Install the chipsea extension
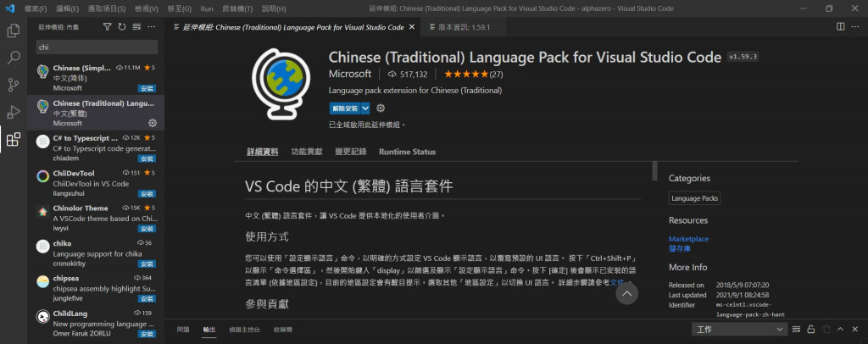868x344 pixels. (147, 298)
